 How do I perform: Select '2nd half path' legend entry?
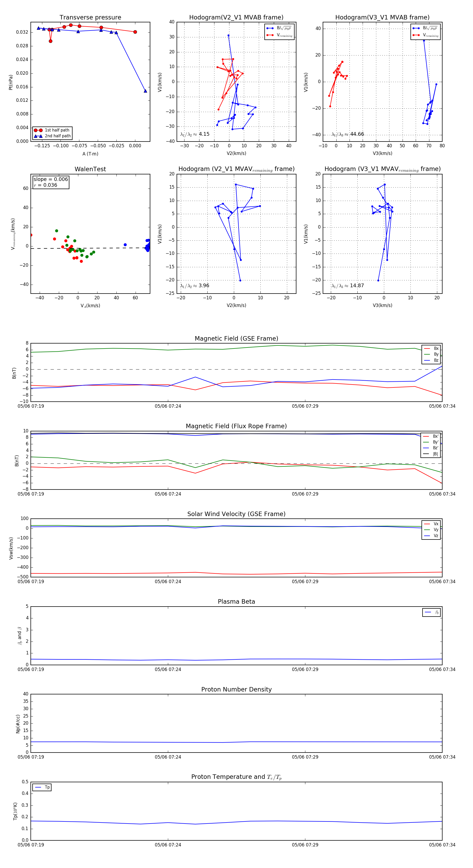53,136
